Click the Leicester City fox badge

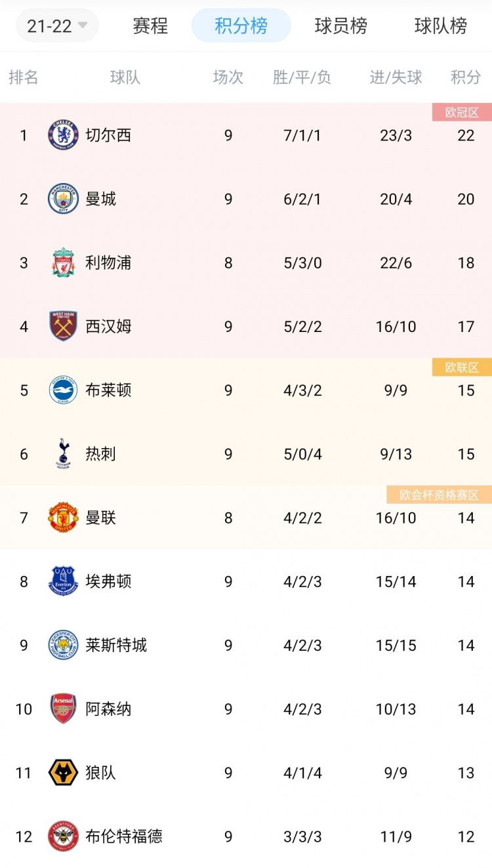tap(62, 645)
